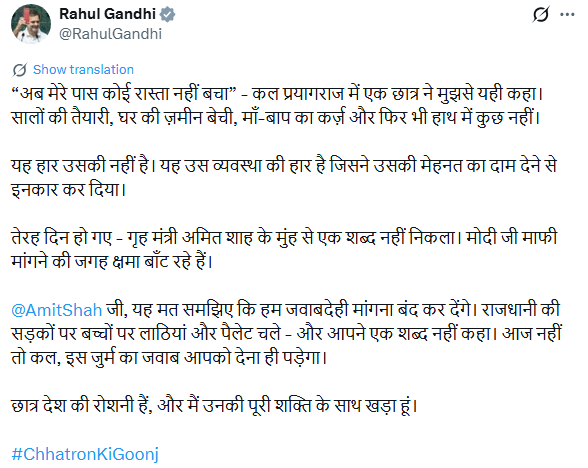Open Rahul Gandhi's profile avatar photo

coord(31,24)
